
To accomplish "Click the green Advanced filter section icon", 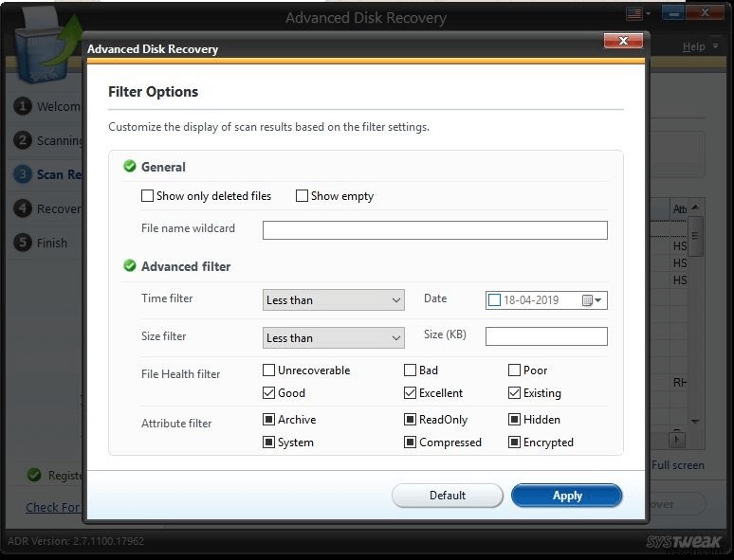I will (x=130, y=265).
